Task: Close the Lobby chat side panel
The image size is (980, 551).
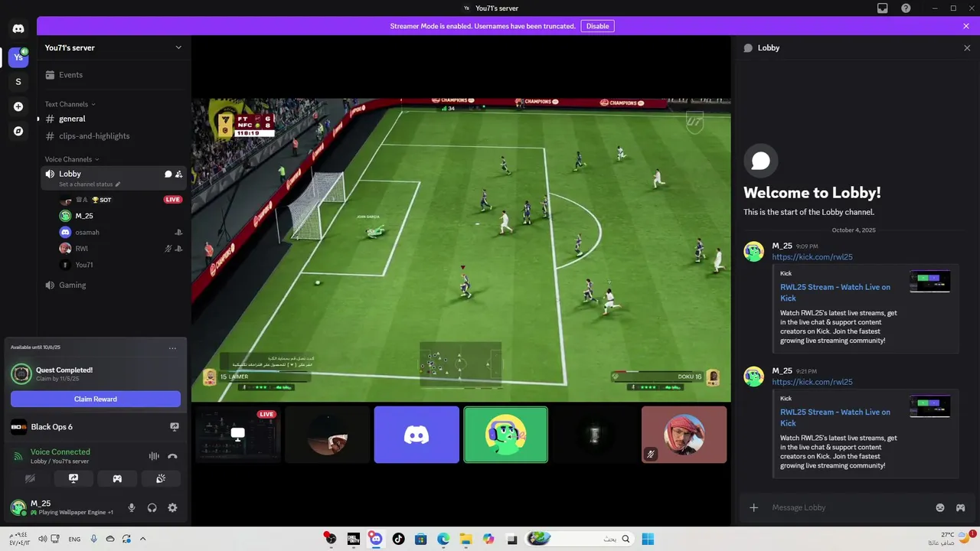Action: (x=967, y=47)
